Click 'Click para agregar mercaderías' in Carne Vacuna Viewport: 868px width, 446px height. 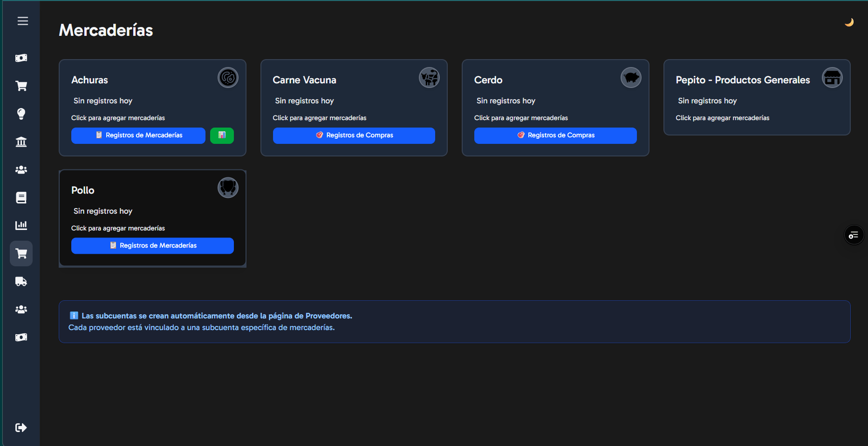(320, 118)
